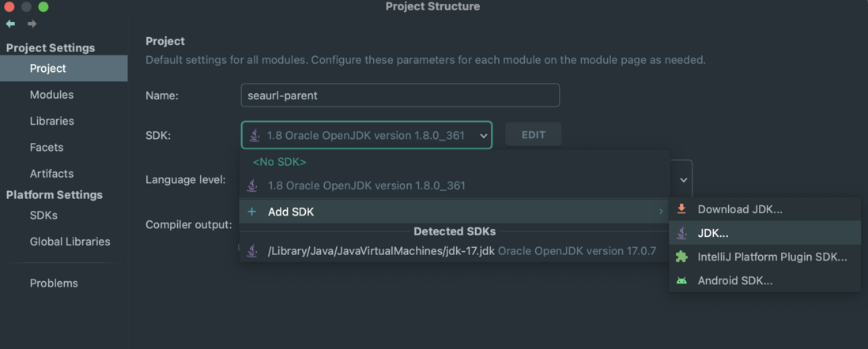Click the green maximize window button
Image resolution: width=868 pixels, height=349 pixels.
tap(43, 7)
